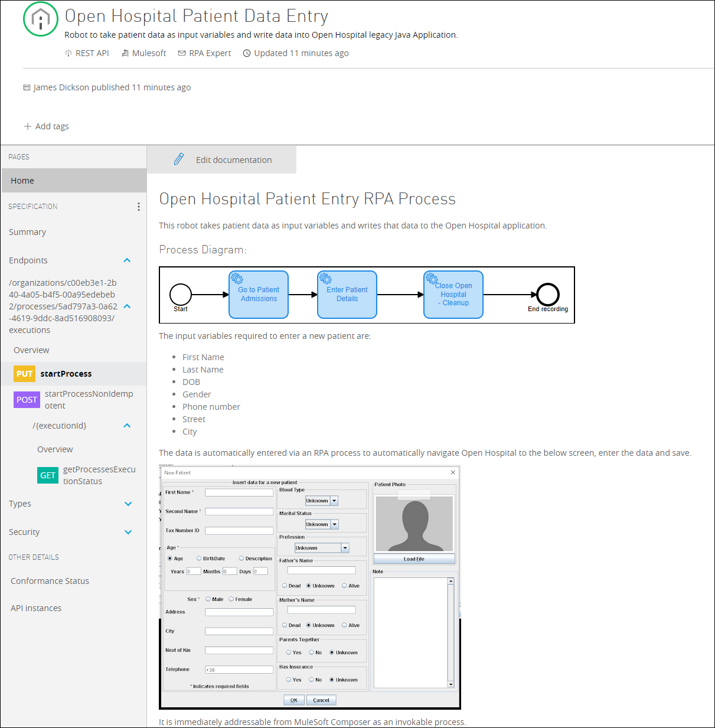This screenshot has height=728, width=715.
Task: Click the Go to Patient Admissions process step
Action: [259, 295]
